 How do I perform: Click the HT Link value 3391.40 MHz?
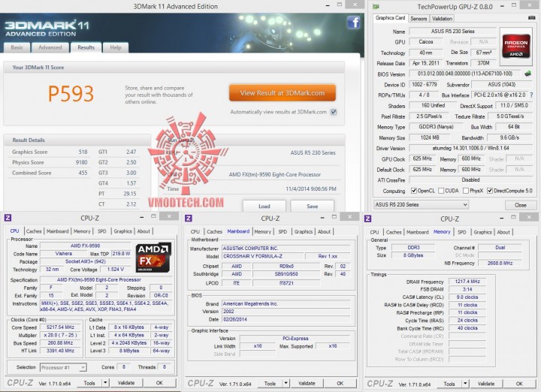60,351
